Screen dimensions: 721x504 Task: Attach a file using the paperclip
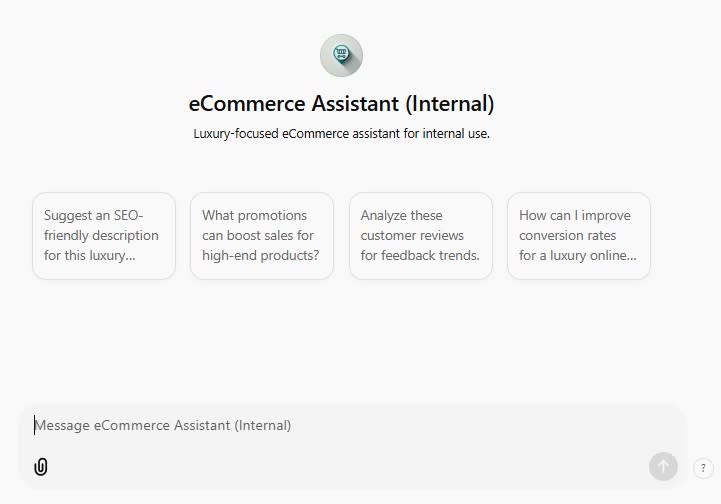41,467
